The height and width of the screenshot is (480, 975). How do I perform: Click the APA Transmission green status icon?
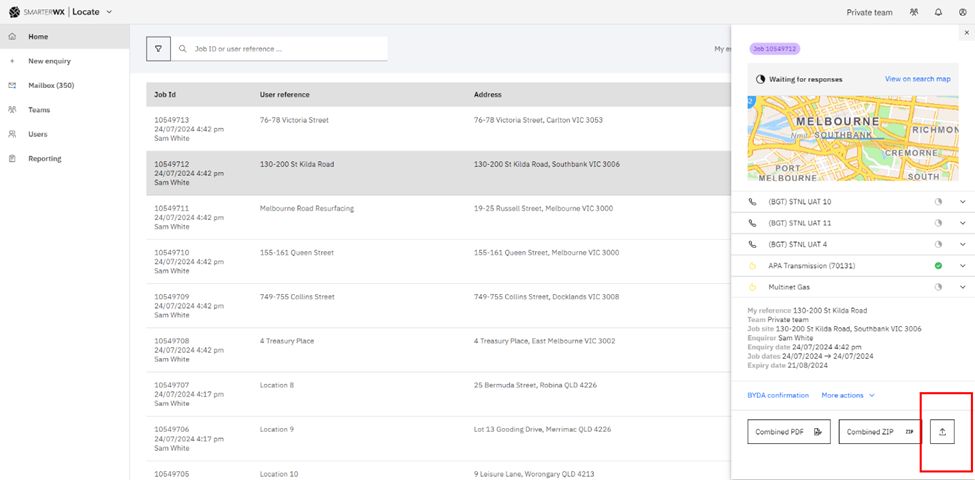point(938,266)
